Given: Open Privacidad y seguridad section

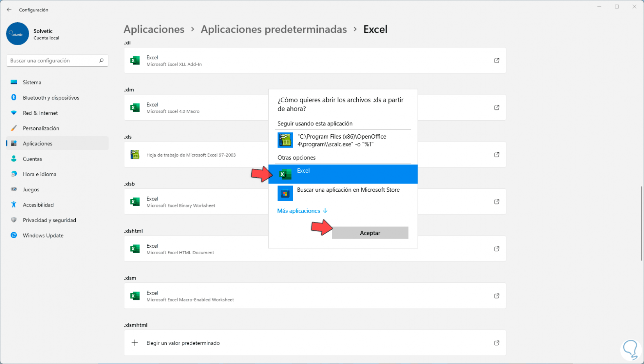Looking at the screenshot, I should tap(57, 220).
